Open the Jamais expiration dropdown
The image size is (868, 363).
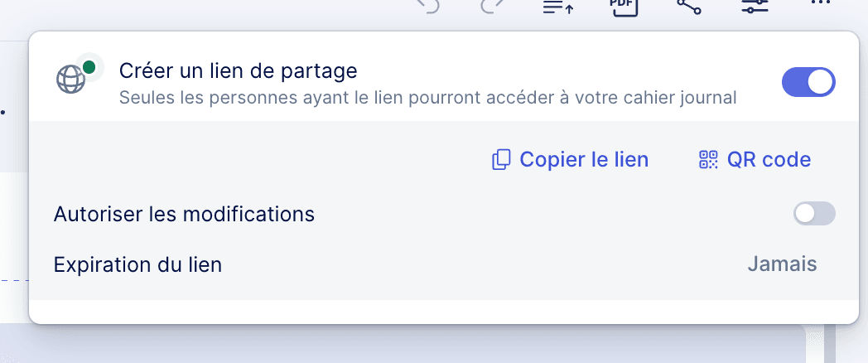click(x=782, y=264)
